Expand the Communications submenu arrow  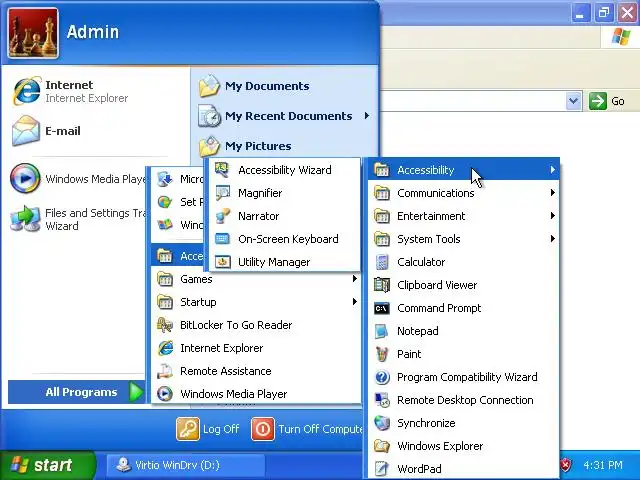tap(552, 192)
